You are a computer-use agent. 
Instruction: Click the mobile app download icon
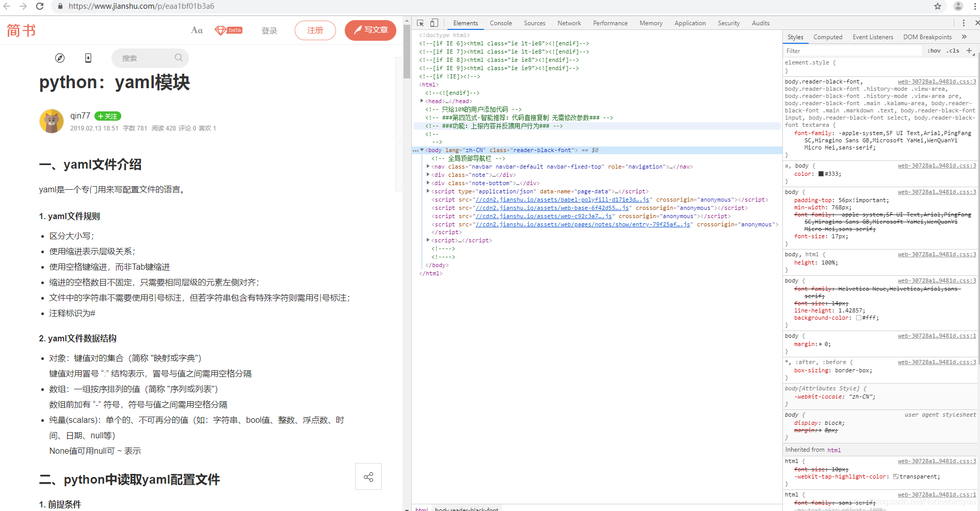coord(88,58)
